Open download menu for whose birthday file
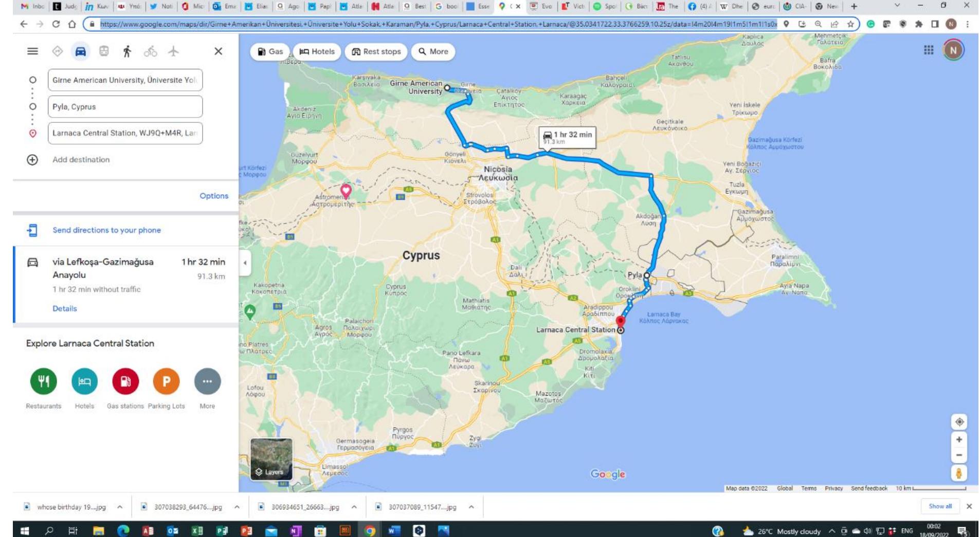 click(x=120, y=507)
